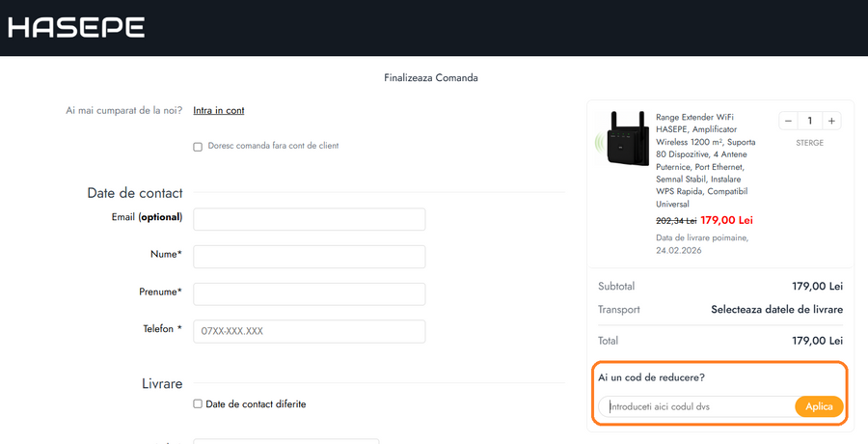
Task: Enable the 'Date de contact diferite' checkbox
Action: coord(198,404)
